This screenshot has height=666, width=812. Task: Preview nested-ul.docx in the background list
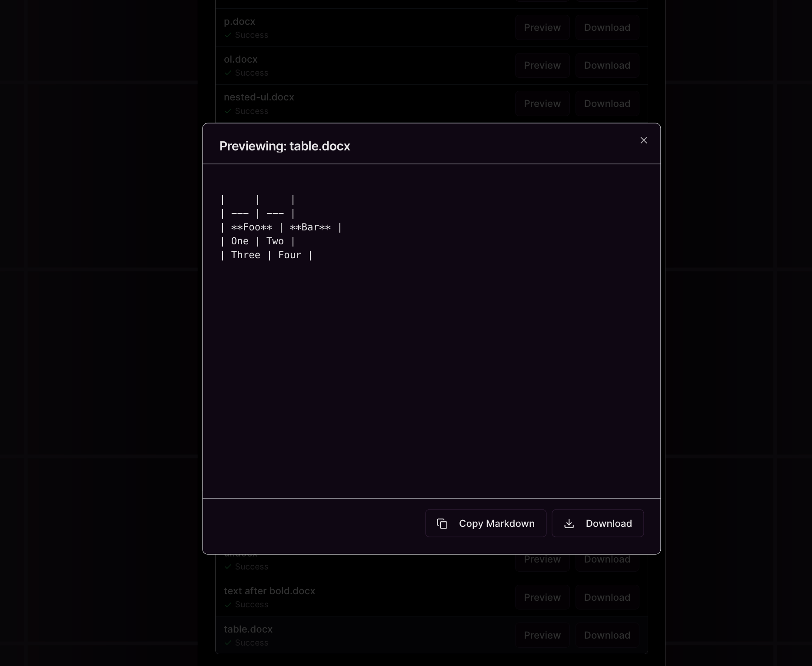tap(542, 103)
